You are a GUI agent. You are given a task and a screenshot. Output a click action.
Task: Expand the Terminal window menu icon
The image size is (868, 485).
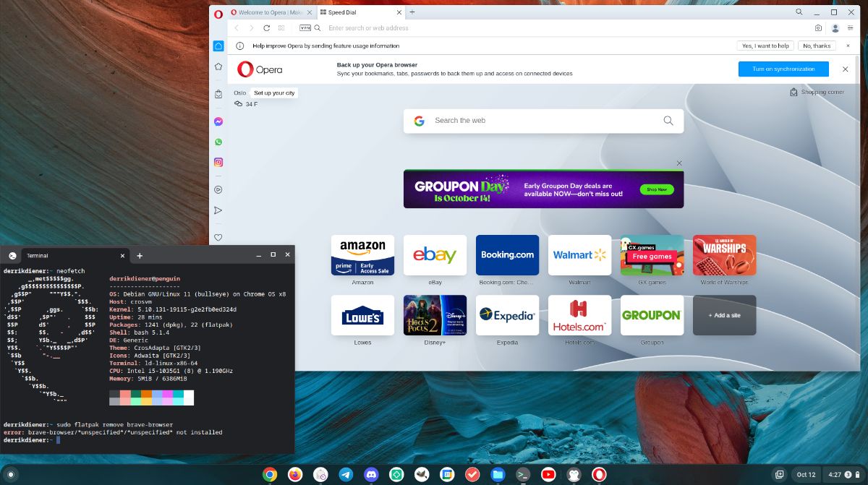(12, 255)
